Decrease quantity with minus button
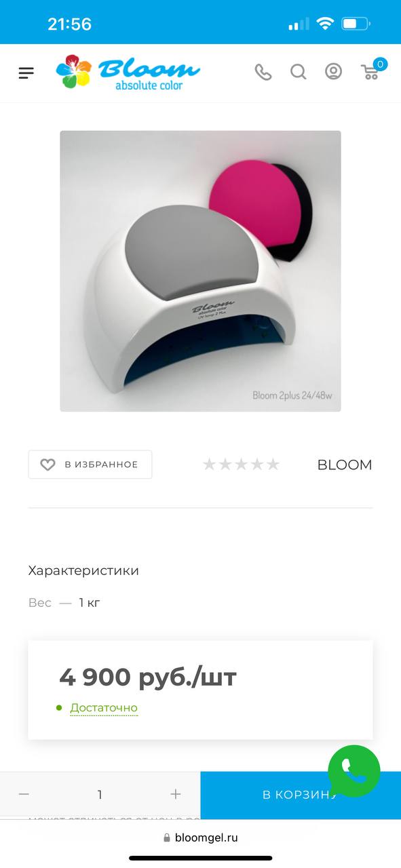Viewport: 401px width, 868px height. [24, 794]
